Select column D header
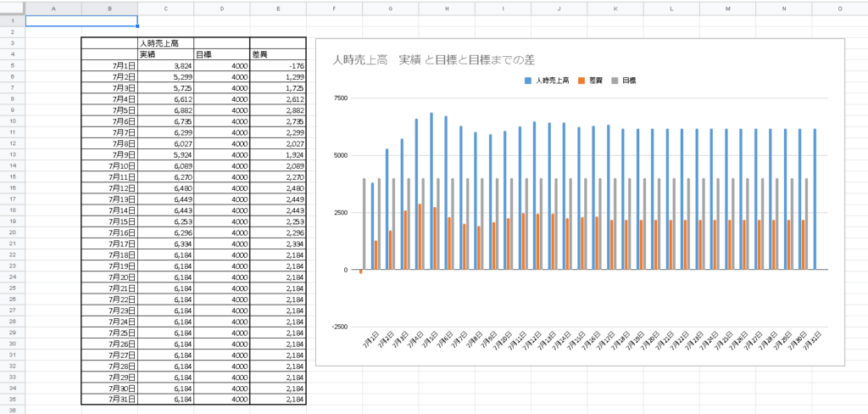Viewport: 868px width, 414px height. pyautogui.click(x=222, y=8)
